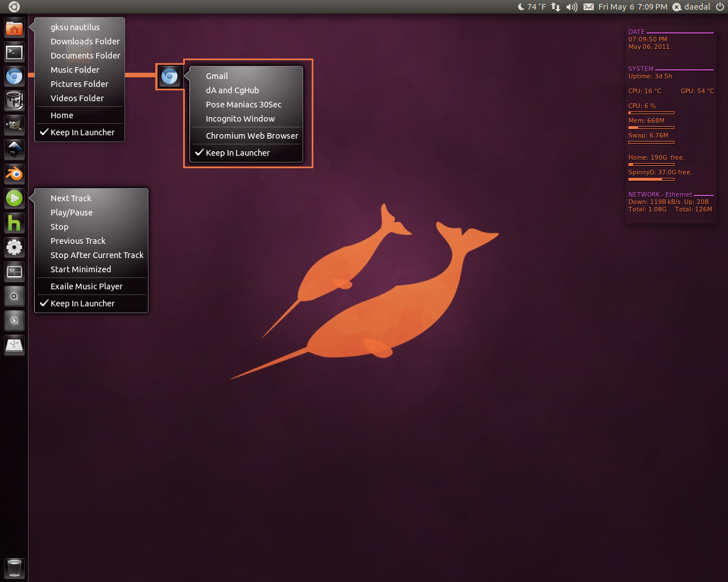Screen dimensions: 728x582
Task: Open the Trash icon
Action: (x=14, y=568)
